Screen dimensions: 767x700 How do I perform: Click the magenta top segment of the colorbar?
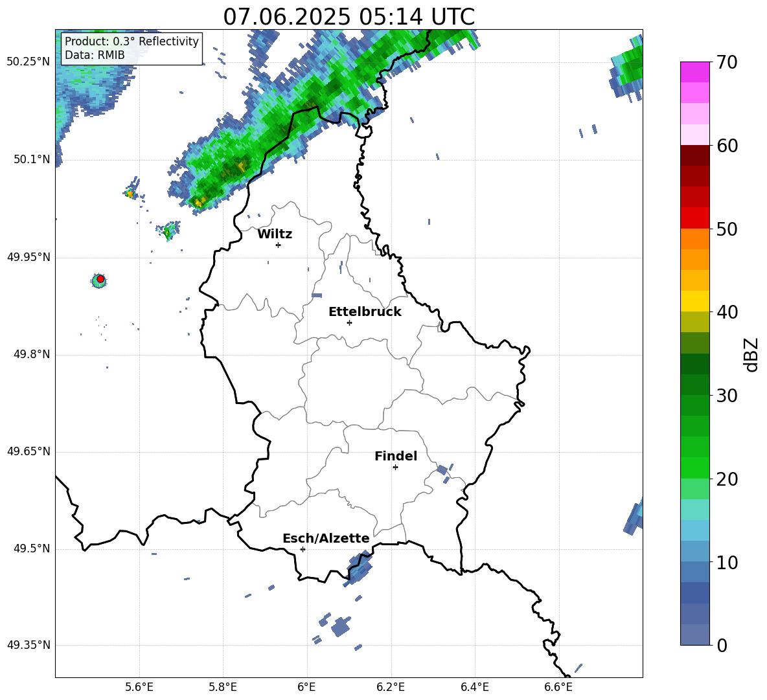tap(695, 72)
